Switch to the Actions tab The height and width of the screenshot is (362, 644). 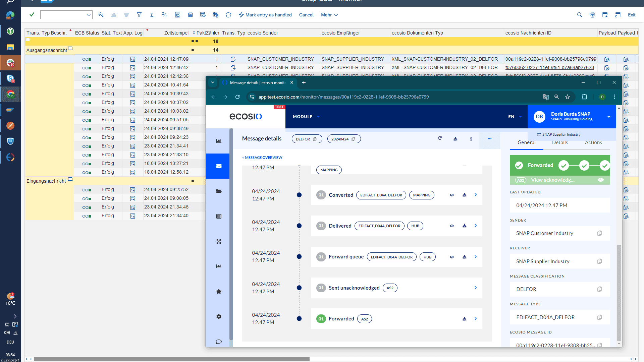pyautogui.click(x=593, y=142)
